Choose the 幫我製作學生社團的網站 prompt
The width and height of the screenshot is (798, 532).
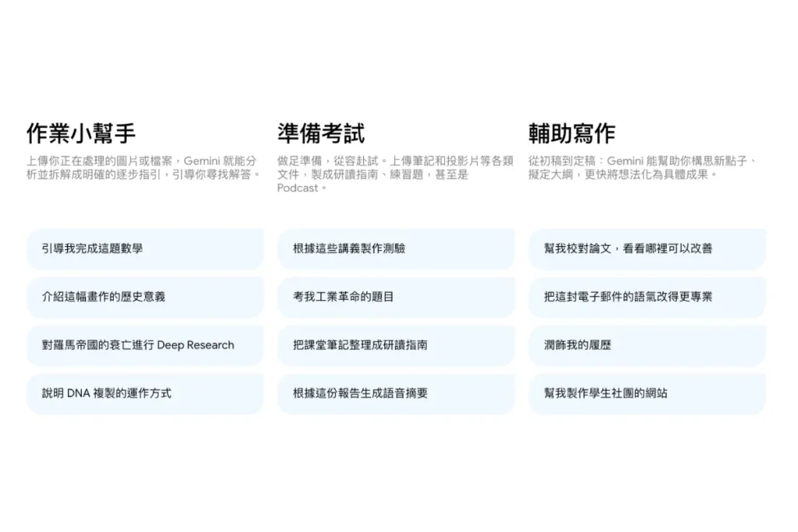[647, 393]
